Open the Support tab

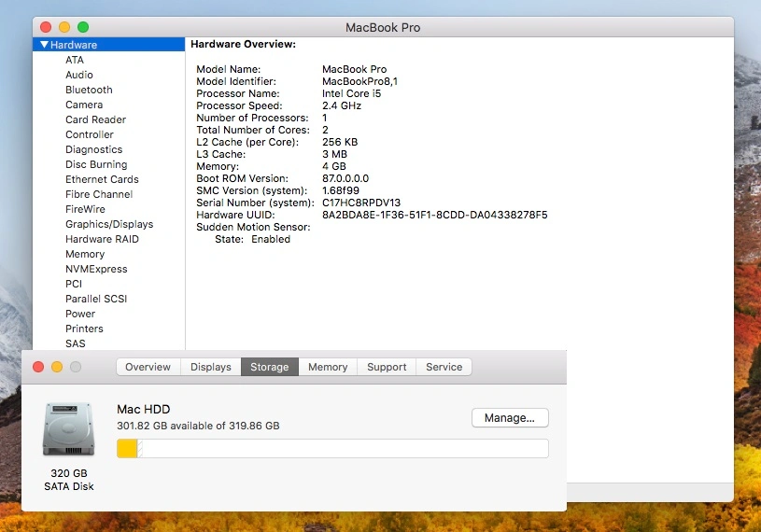point(387,367)
